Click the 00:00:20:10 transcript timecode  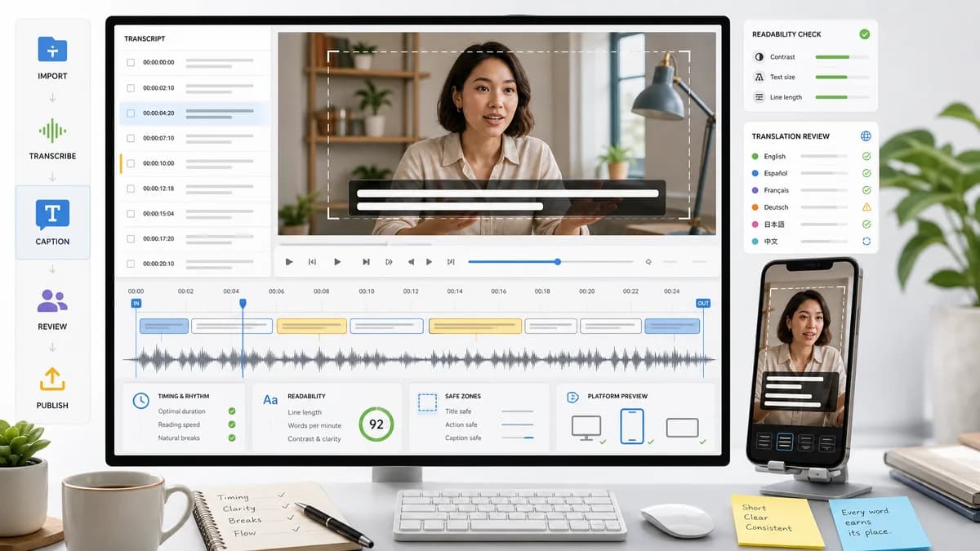(x=158, y=264)
